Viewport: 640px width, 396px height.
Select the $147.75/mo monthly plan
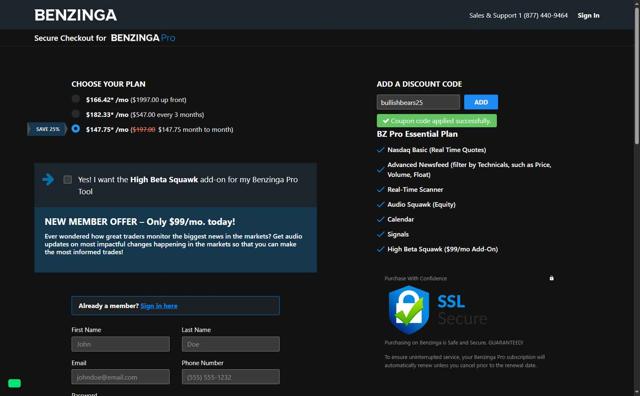point(76,129)
